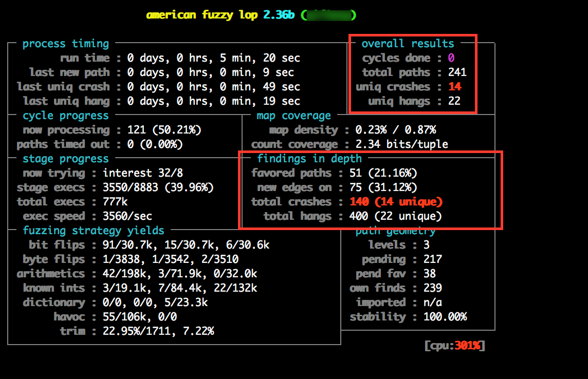Click the 'total paths' value 241
The width and height of the screenshot is (588, 379).
tap(457, 72)
